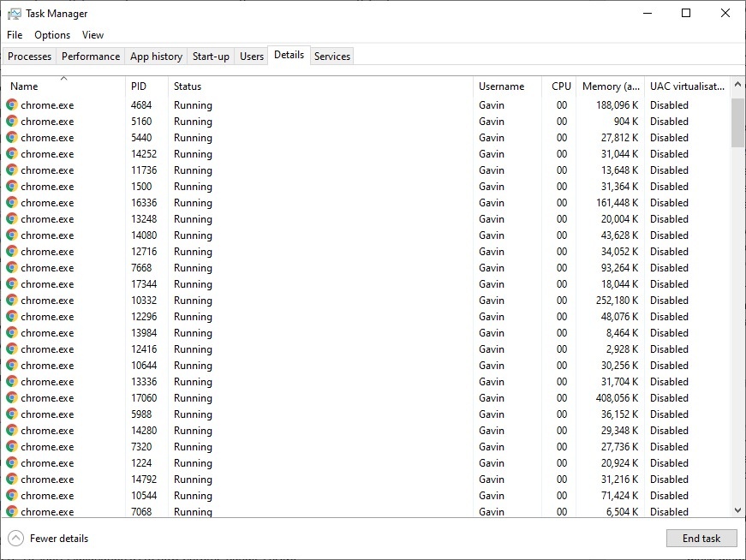Sort by the PID column header

pos(139,86)
